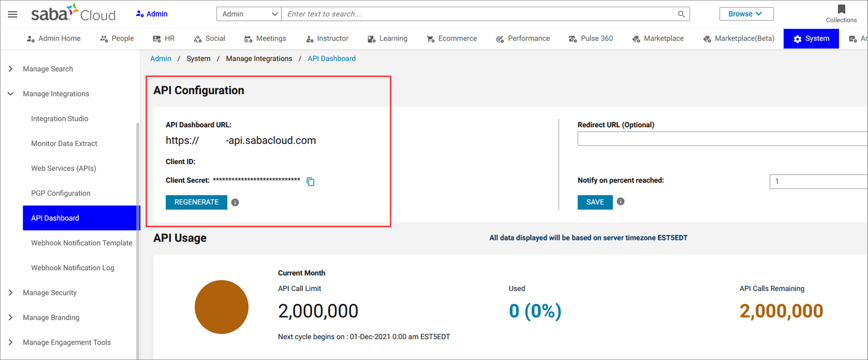868x360 pixels.
Task: Open the Admin search scope dropdown
Action: [249, 14]
